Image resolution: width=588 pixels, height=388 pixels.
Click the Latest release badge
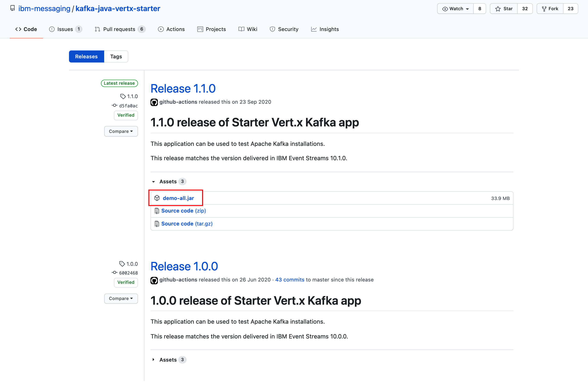pos(119,83)
